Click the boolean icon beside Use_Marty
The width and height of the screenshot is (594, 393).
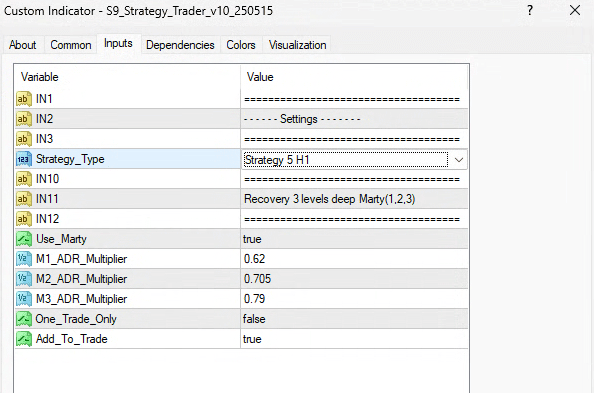pos(23,239)
